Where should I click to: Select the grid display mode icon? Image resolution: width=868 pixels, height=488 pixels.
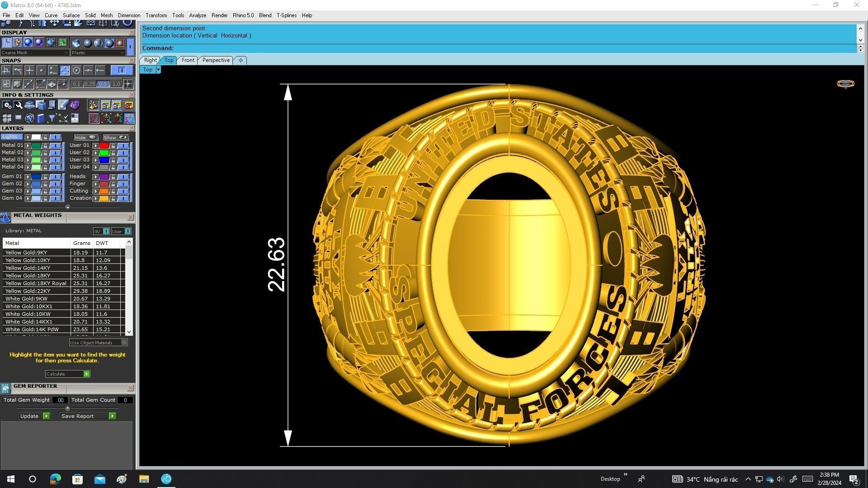(x=6, y=42)
